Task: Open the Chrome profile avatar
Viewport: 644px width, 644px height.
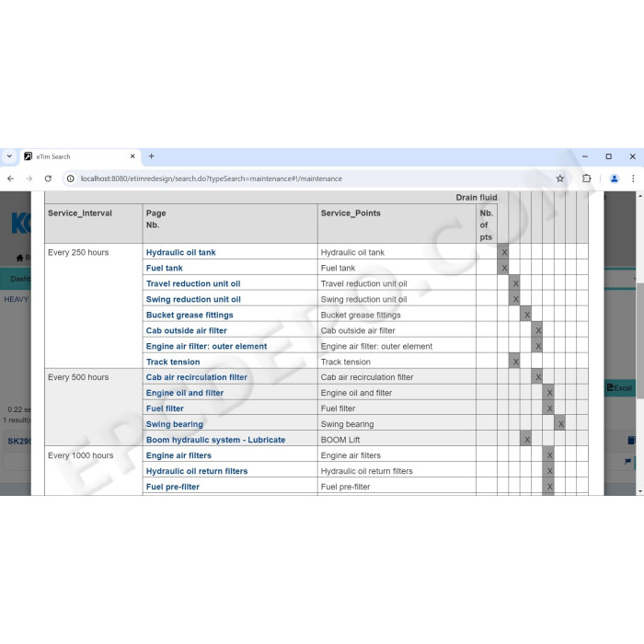Action: point(614,178)
